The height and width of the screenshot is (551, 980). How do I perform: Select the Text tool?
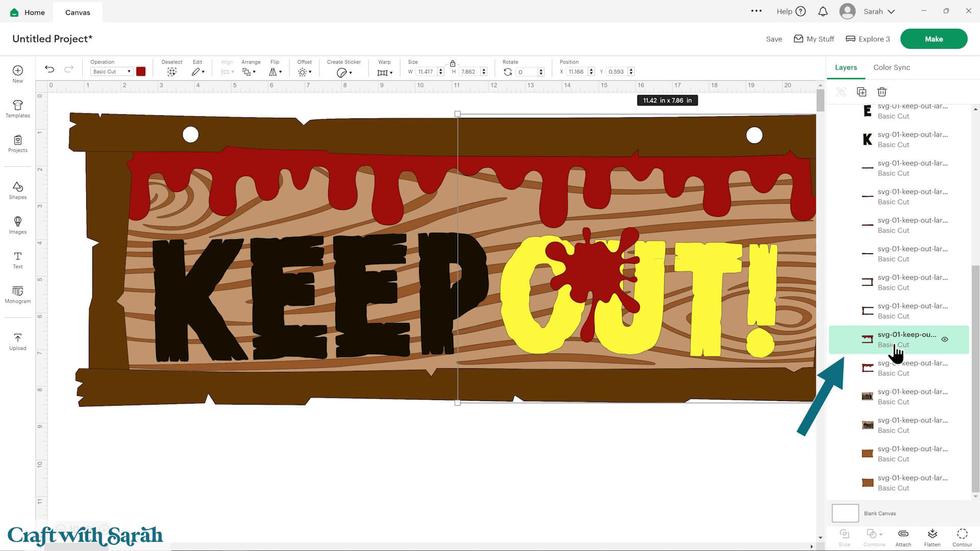(x=17, y=260)
